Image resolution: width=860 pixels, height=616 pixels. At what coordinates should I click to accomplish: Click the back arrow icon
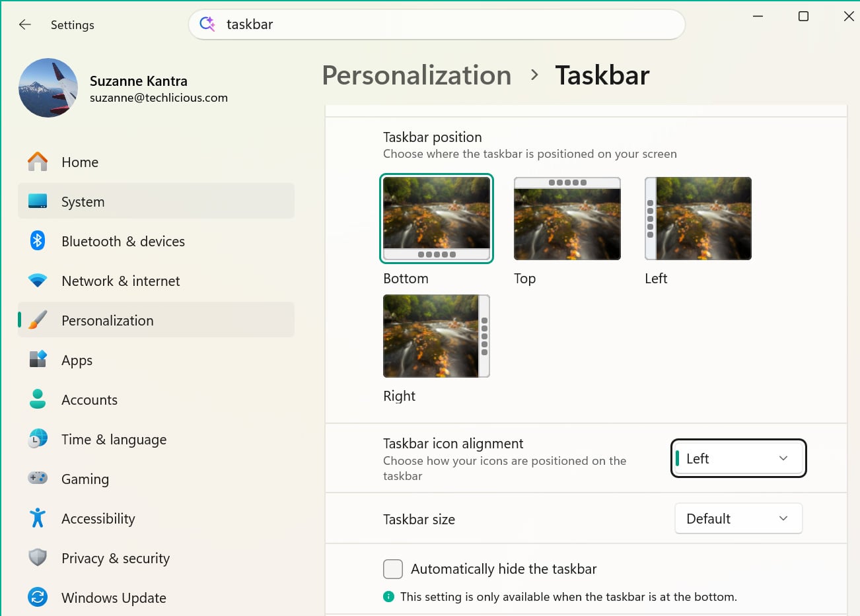25,24
